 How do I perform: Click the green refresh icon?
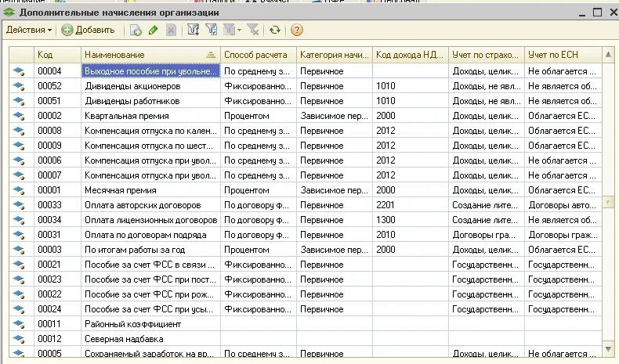point(275,30)
